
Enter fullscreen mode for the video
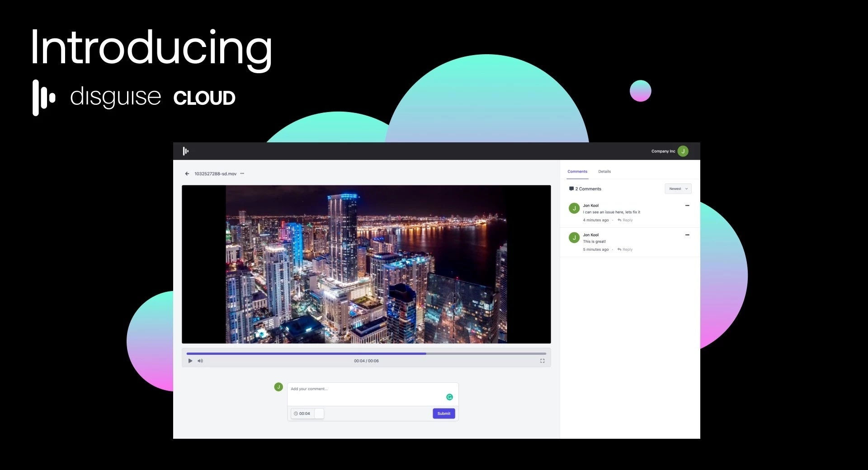point(542,361)
